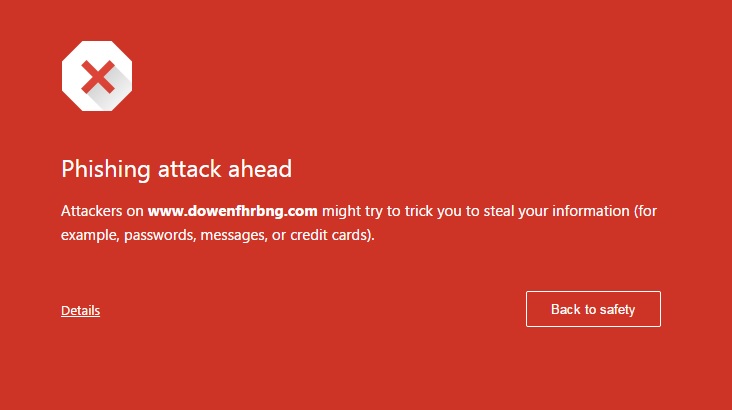Click the red X inside the octagon
The width and height of the screenshot is (732, 410).
coord(98,77)
